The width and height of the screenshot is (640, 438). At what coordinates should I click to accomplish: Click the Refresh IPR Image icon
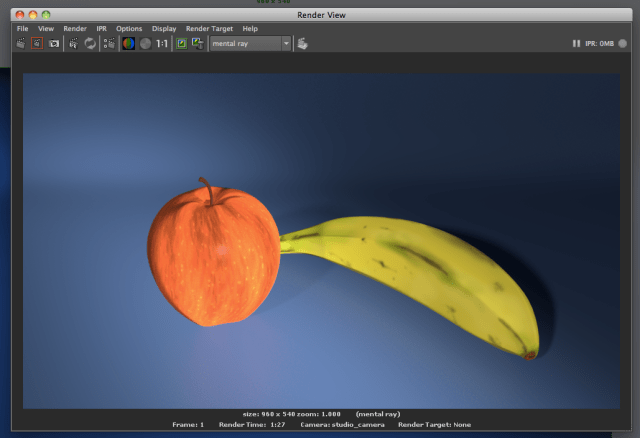(x=90, y=44)
